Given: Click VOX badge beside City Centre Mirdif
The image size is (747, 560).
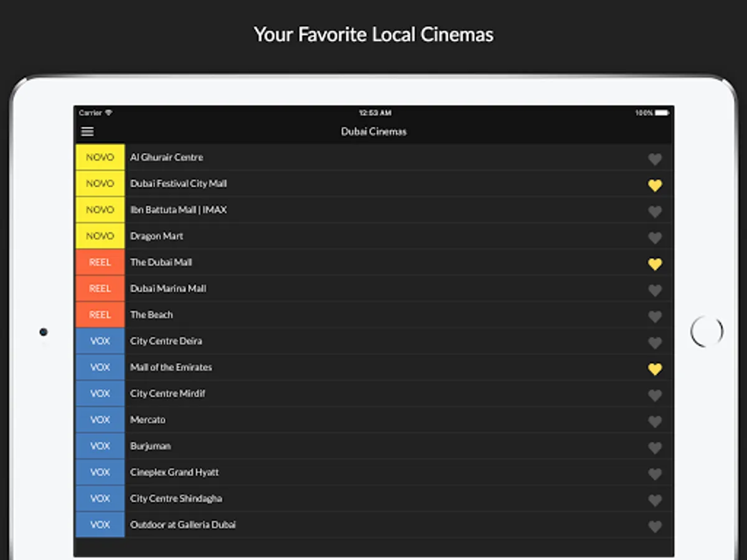Looking at the screenshot, I should [x=100, y=393].
